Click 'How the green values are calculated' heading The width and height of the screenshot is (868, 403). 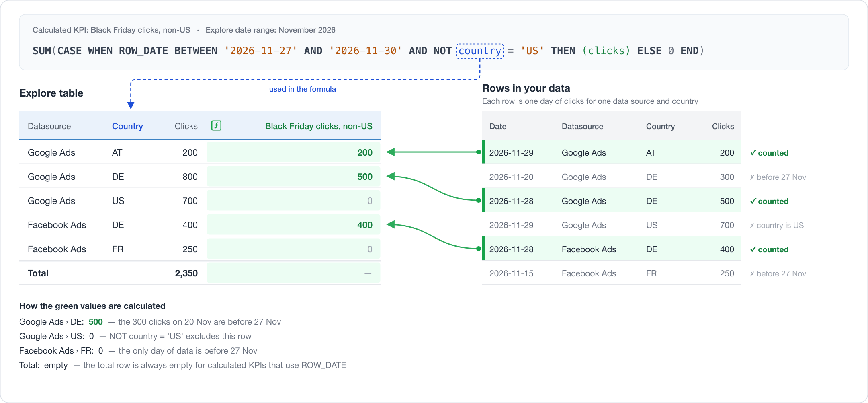pyautogui.click(x=92, y=306)
